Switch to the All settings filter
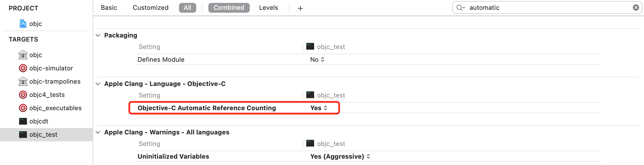This screenshot has width=644, height=165. coord(188,8)
